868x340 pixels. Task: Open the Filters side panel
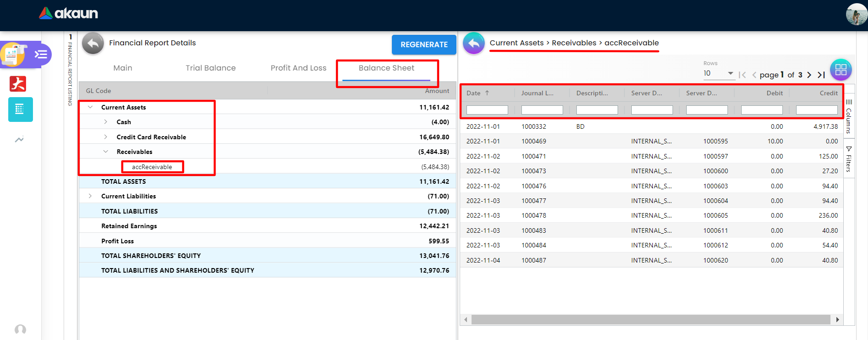849,159
